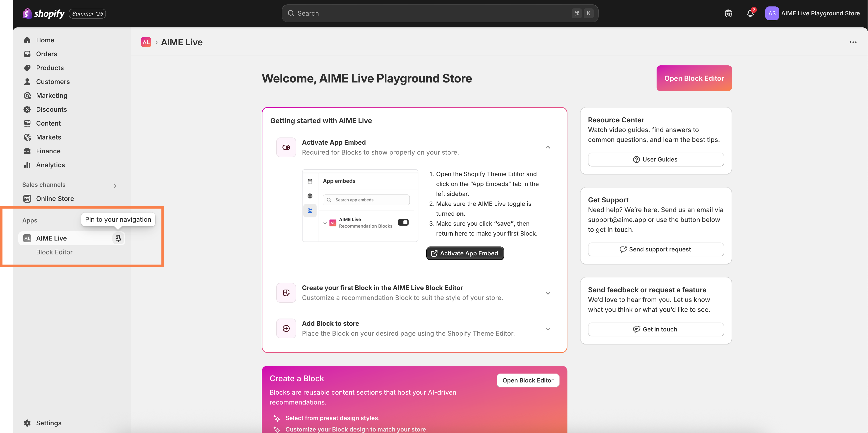The width and height of the screenshot is (868, 433).
Task: Expand the Create your first Block section
Action: tap(548, 293)
